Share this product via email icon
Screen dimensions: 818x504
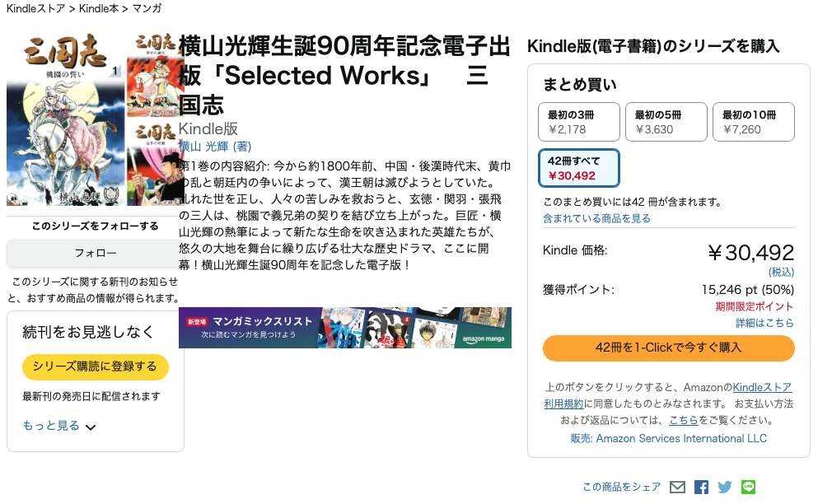[x=677, y=488]
